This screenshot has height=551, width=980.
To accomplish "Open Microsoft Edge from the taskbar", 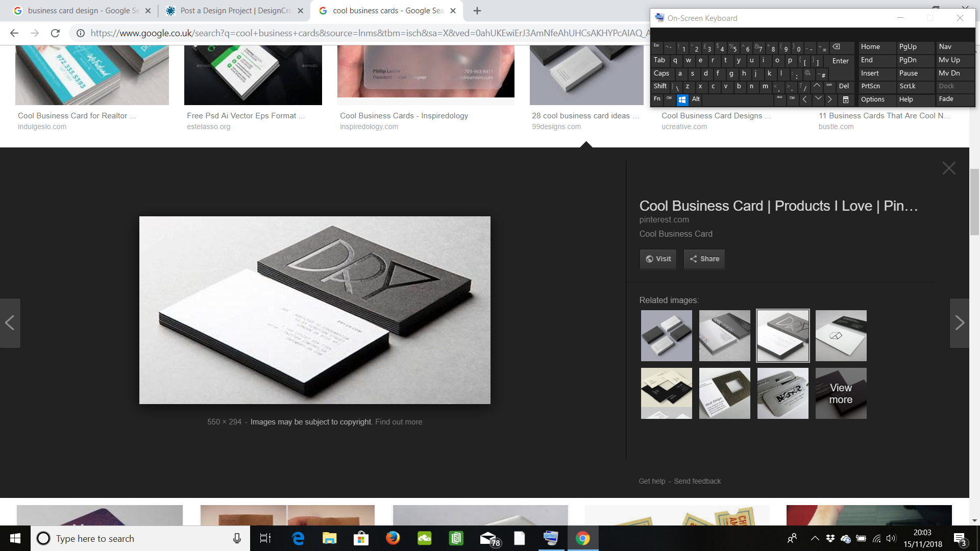I will (298, 538).
